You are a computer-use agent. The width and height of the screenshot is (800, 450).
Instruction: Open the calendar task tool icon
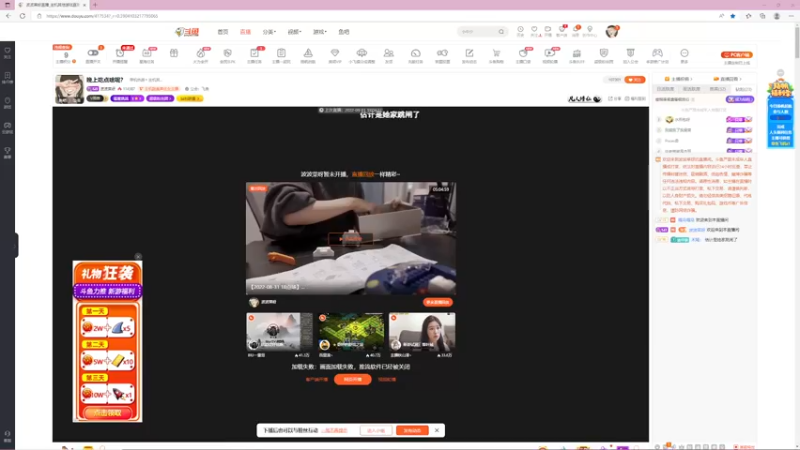pos(147,55)
